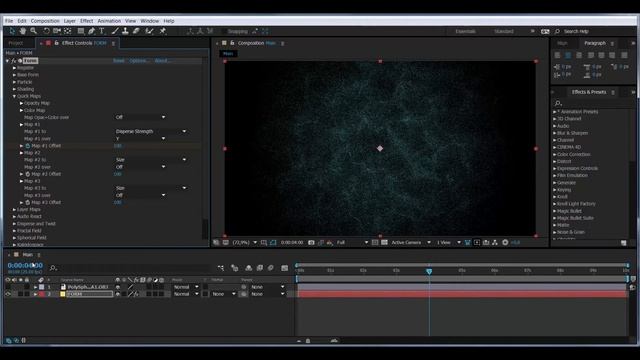Toggle shy switch on FORM layer

point(118,294)
